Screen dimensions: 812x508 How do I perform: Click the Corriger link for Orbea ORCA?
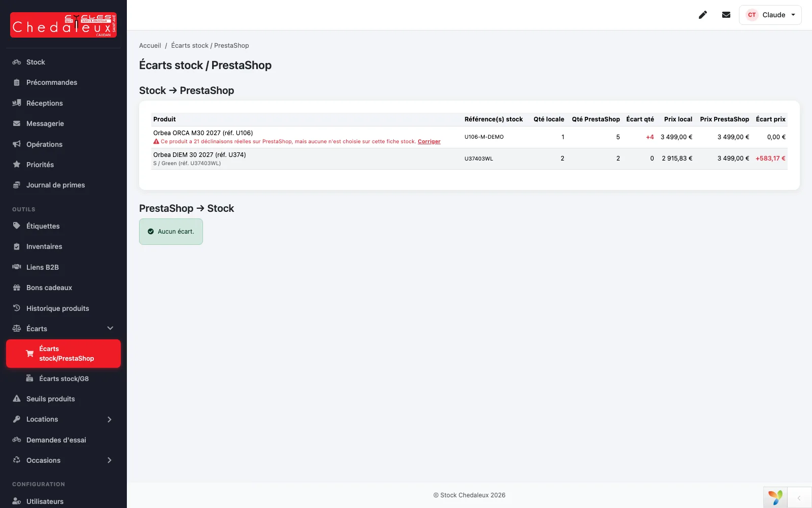pyautogui.click(x=429, y=142)
